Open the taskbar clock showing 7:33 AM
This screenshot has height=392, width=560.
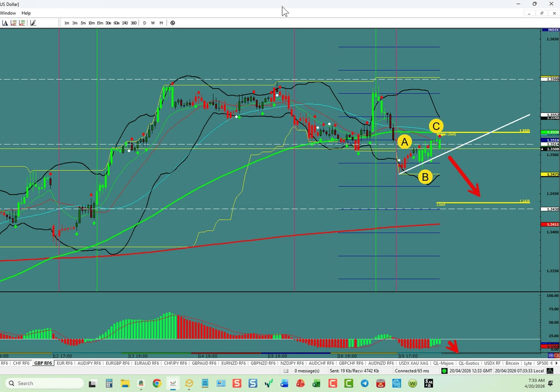pyautogui.click(x=534, y=383)
